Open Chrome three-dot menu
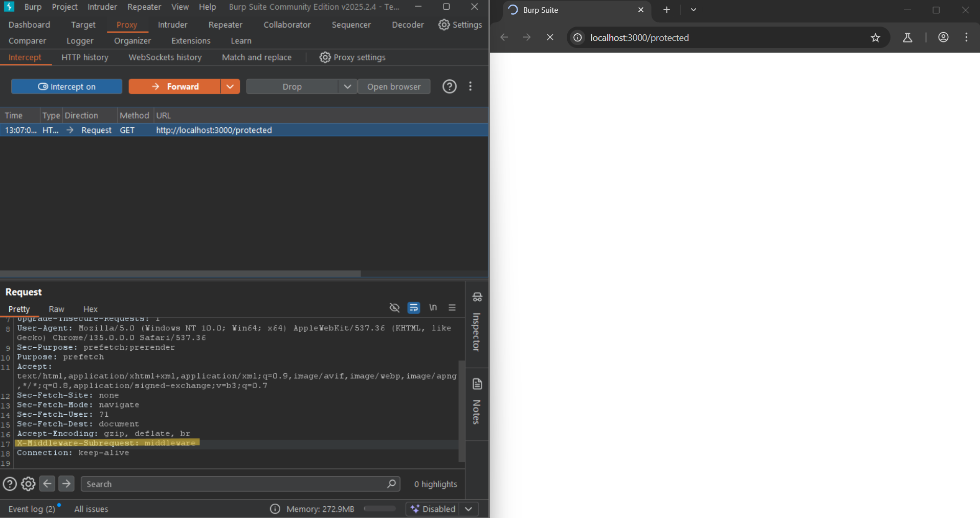The height and width of the screenshot is (518, 980). 966,37
